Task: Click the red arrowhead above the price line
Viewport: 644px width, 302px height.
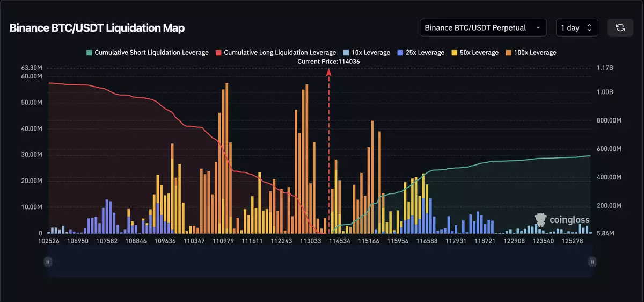Action: (x=329, y=77)
